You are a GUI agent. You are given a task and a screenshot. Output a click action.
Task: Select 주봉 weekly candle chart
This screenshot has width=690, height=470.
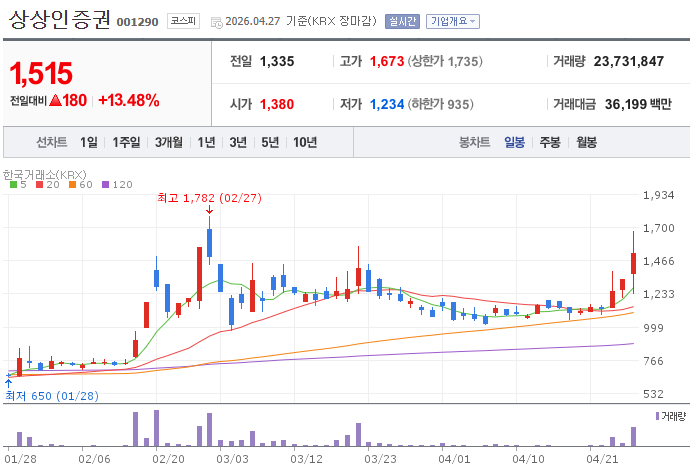click(550, 142)
